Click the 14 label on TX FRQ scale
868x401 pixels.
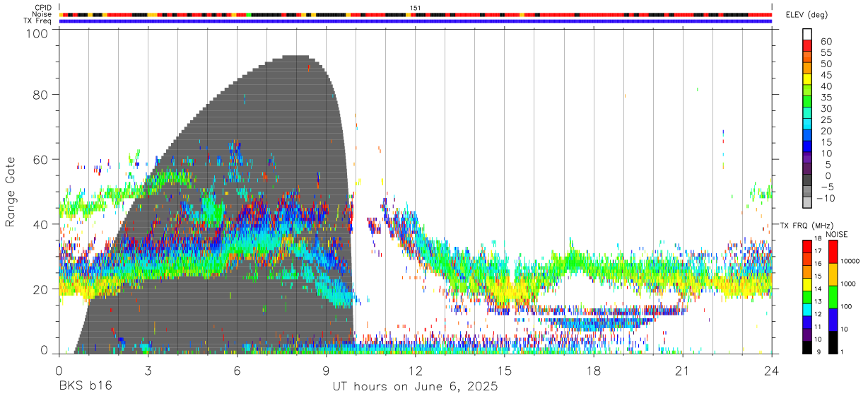[818, 289]
